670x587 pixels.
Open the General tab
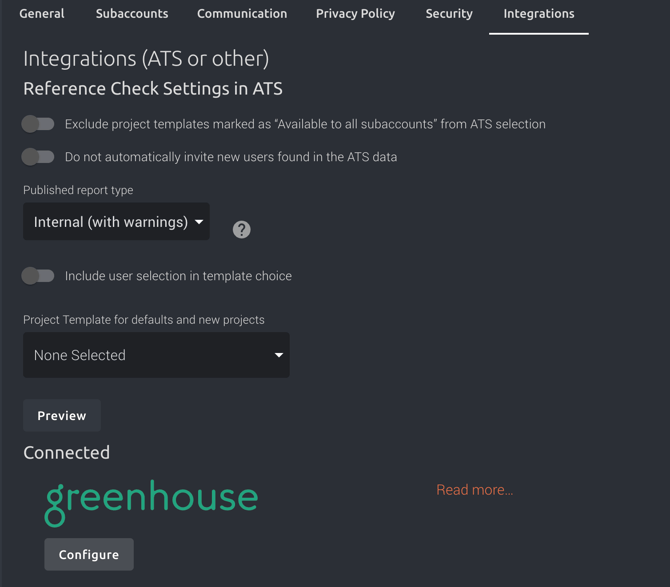(41, 14)
